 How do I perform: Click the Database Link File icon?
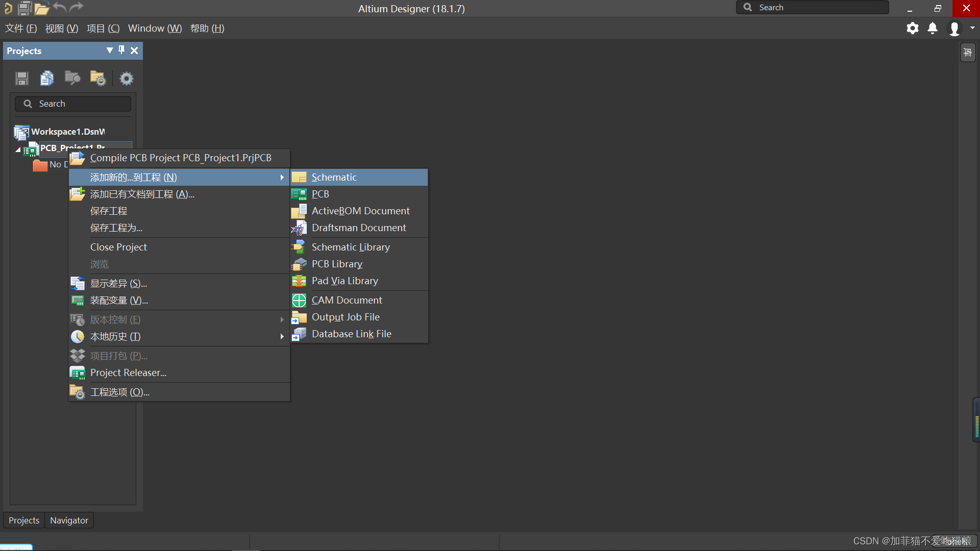click(x=298, y=334)
